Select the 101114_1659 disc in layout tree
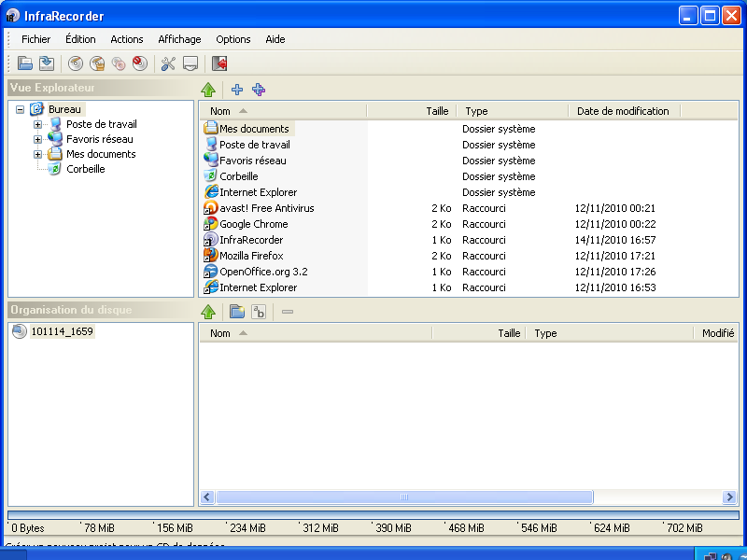This screenshot has height=560, width=747. [62, 331]
